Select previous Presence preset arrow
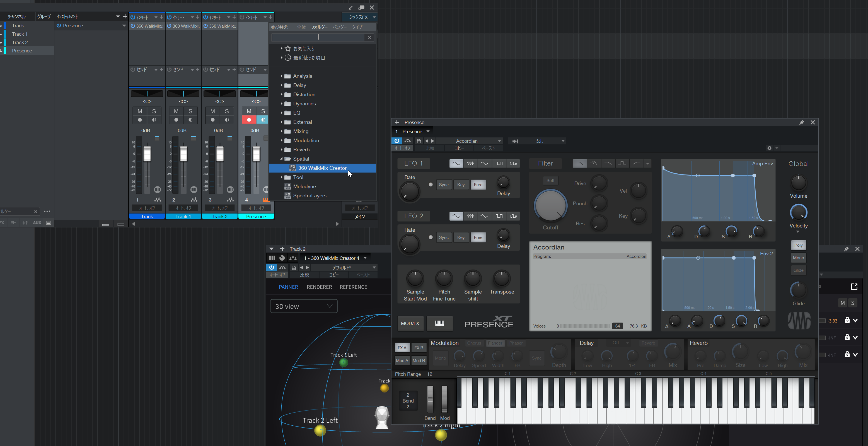 click(427, 141)
